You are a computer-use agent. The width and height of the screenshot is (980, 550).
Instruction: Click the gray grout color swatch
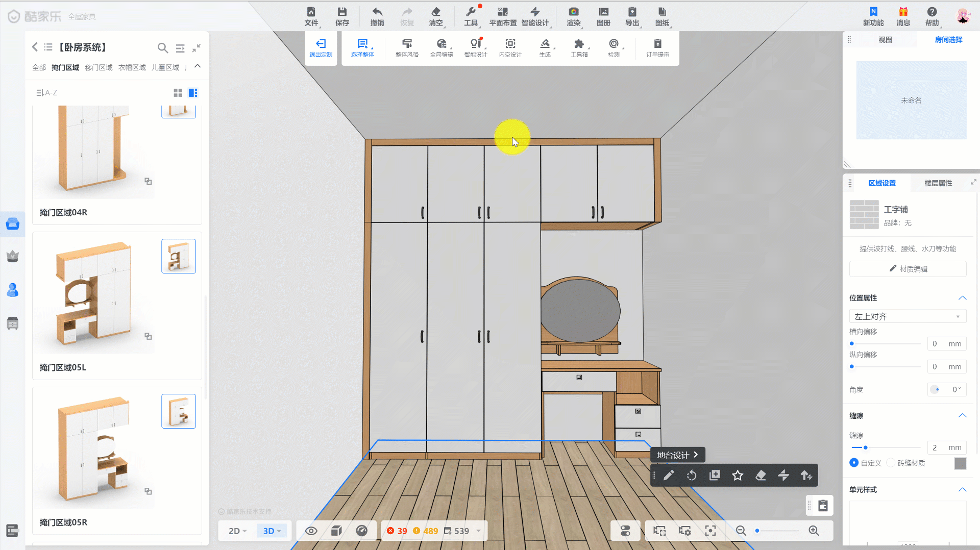click(x=960, y=463)
